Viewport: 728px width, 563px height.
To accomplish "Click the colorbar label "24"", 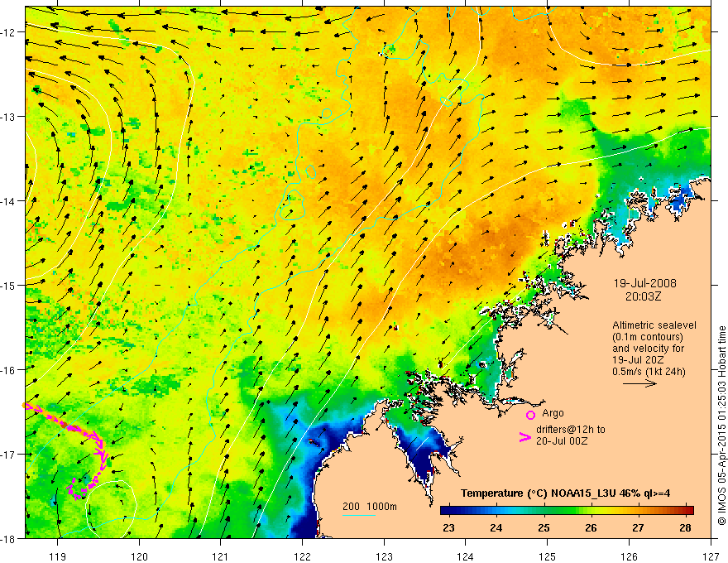I will click(x=496, y=527).
